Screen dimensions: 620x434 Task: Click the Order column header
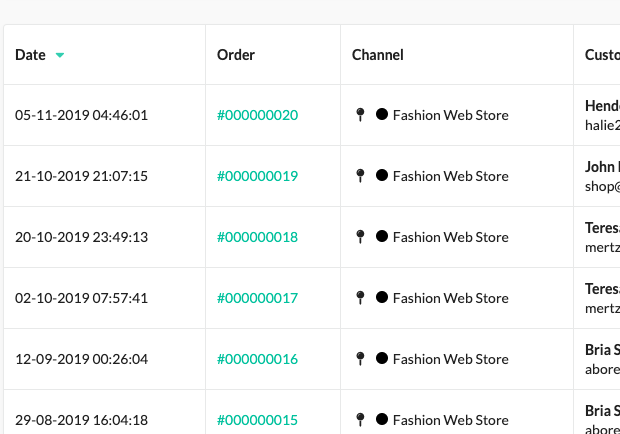click(236, 55)
